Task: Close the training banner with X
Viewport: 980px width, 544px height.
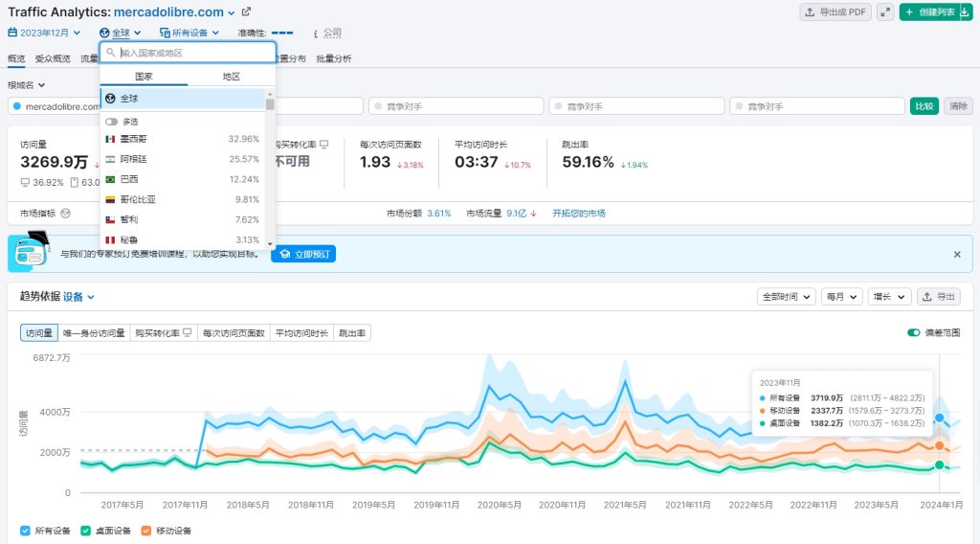Action: tap(957, 255)
